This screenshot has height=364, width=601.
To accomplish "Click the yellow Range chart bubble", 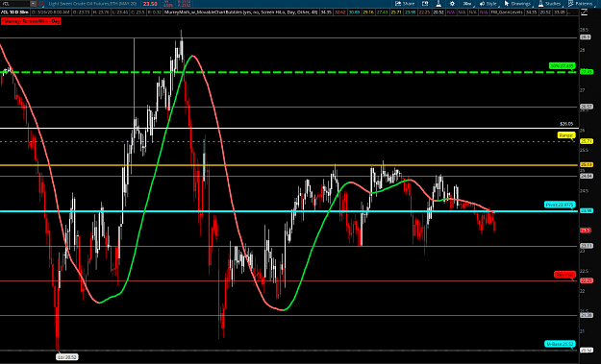I will [566, 135].
